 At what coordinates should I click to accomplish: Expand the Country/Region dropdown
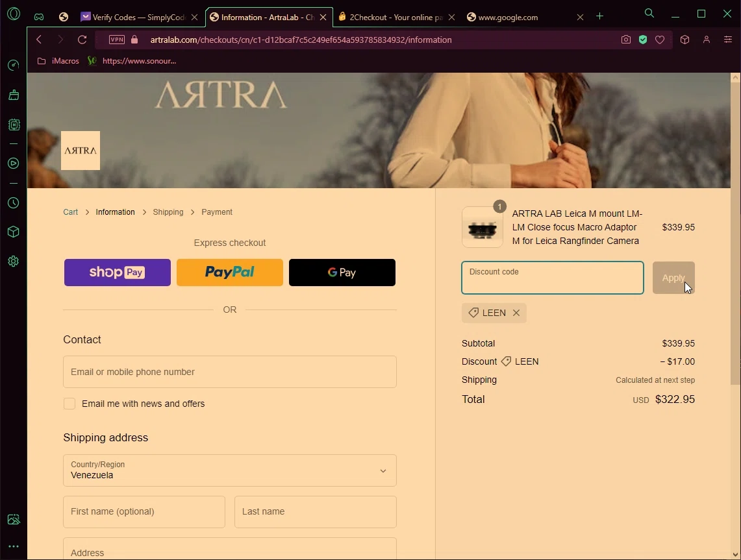230,470
